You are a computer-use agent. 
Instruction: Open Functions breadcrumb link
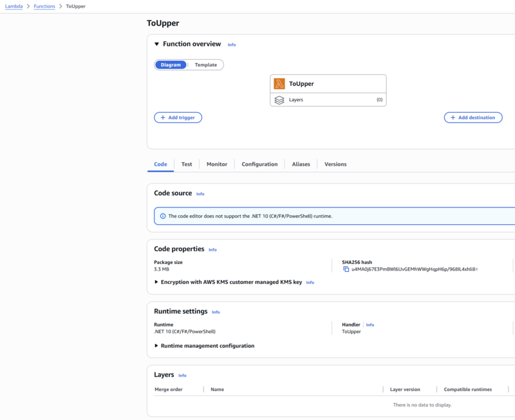(x=44, y=6)
